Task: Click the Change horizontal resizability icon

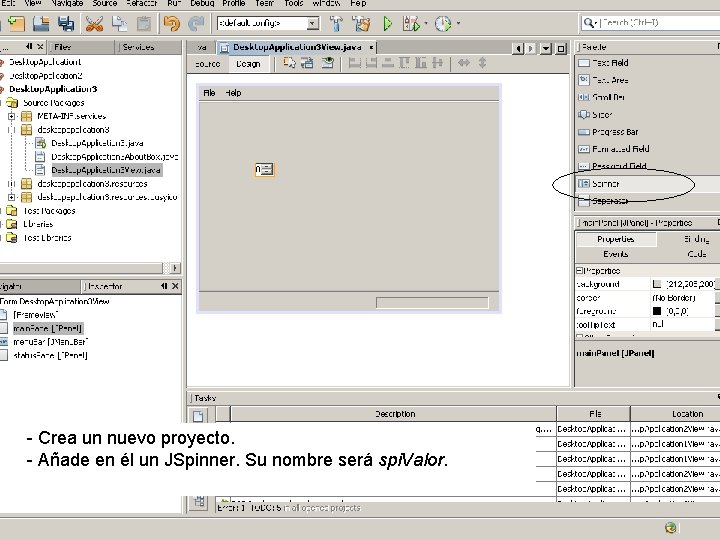Action: [464, 63]
